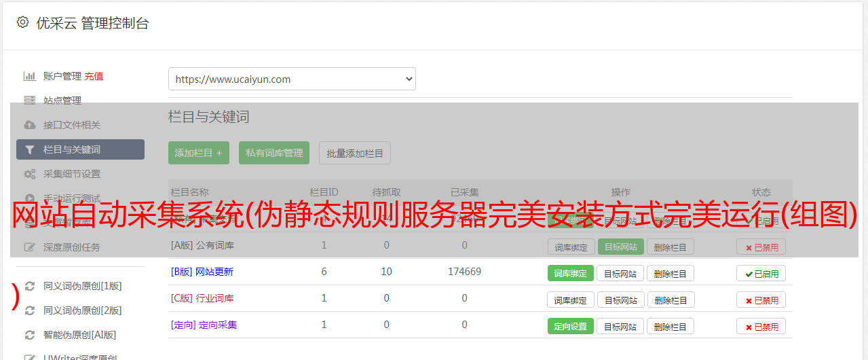
Task: Click the 添加栏目 + button
Action: [x=198, y=153]
